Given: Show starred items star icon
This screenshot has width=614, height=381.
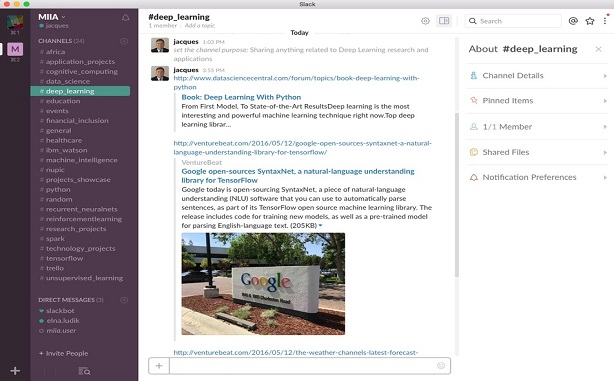Looking at the screenshot, I should [x=590, y=21].
